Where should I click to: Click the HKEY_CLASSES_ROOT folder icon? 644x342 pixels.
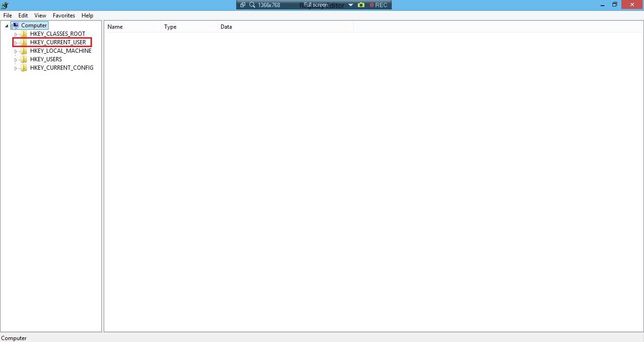point(24,34)
